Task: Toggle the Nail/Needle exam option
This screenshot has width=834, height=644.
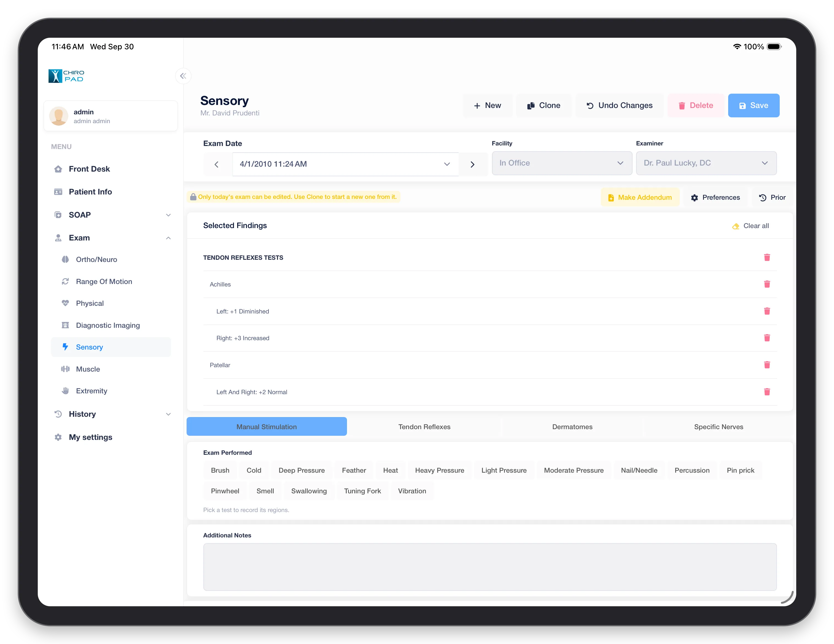Action: coord(639,470)
